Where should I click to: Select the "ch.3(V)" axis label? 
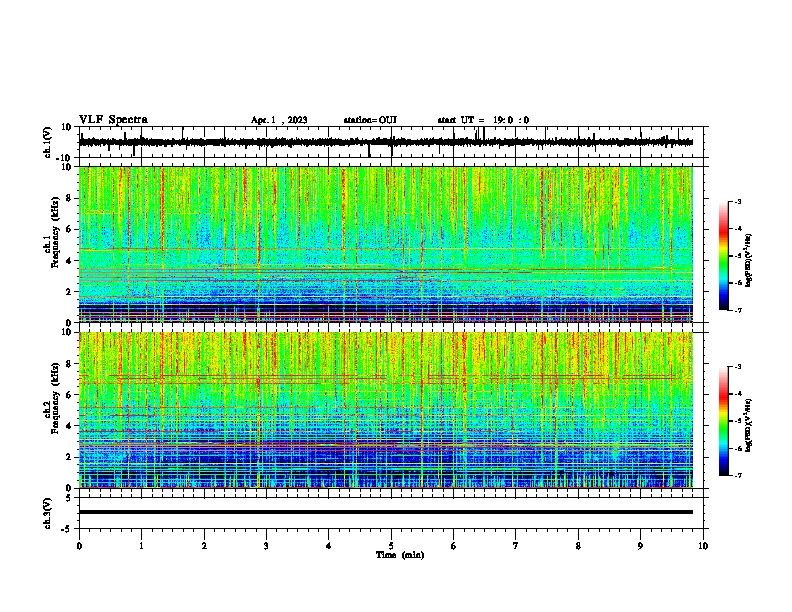click(48, 514)
